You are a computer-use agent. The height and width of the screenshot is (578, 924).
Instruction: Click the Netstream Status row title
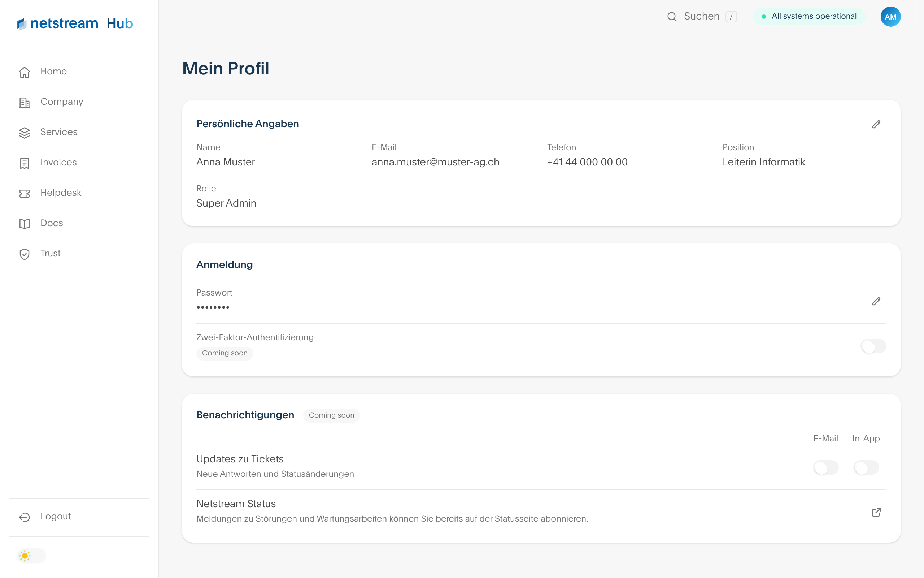coord(236,504)
